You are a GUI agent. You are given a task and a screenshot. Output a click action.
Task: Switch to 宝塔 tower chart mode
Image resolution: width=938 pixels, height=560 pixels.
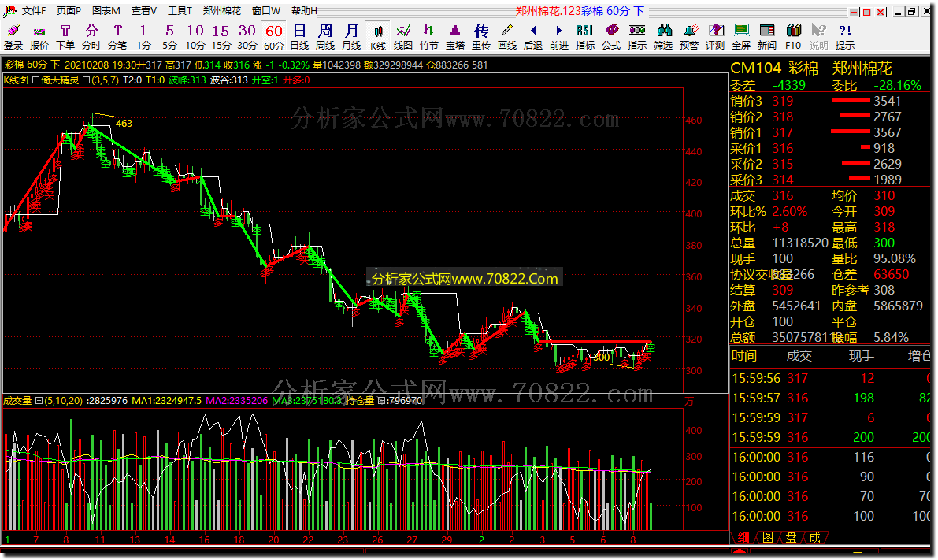(x=455, y=37)
